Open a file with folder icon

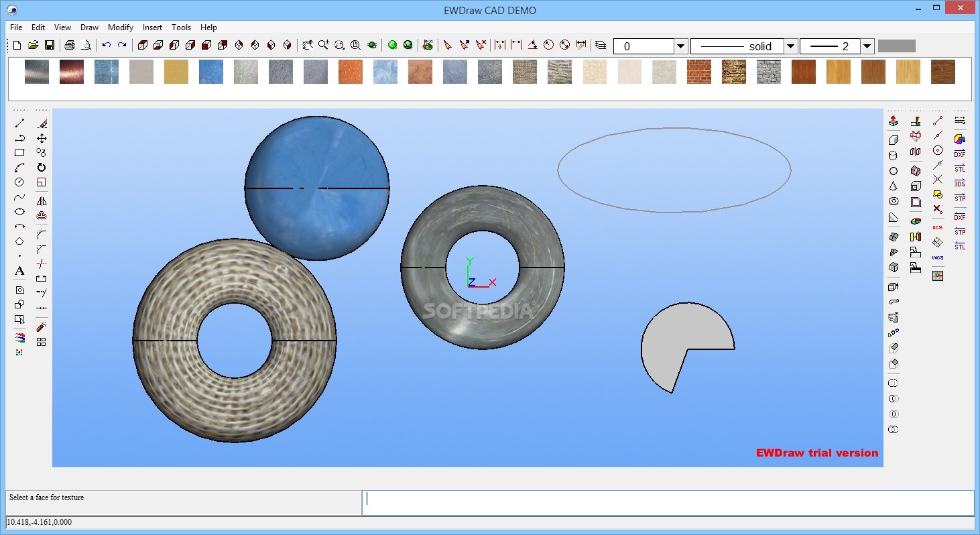point(34,46)
